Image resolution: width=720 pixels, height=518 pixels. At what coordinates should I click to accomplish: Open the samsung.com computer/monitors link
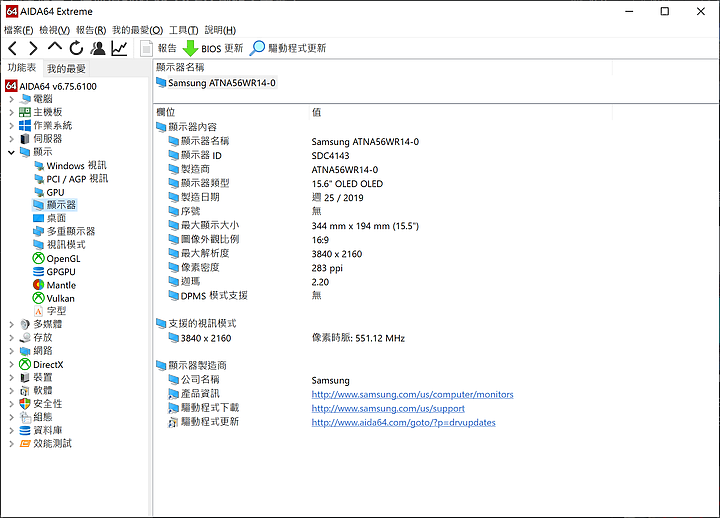pyautogui.click(x=412, y=394)
